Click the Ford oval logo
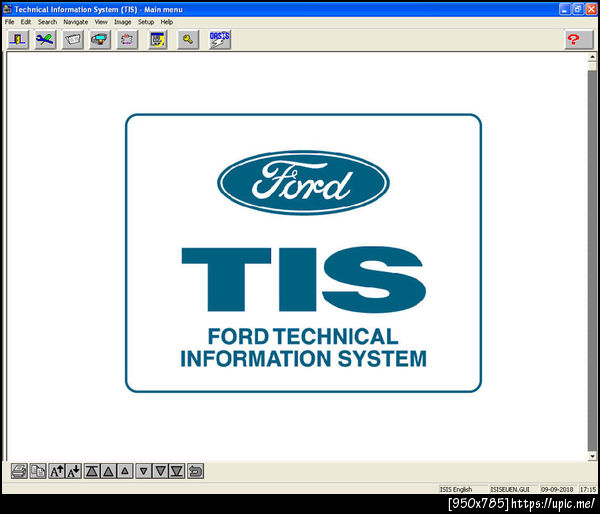 pos(303,183)
